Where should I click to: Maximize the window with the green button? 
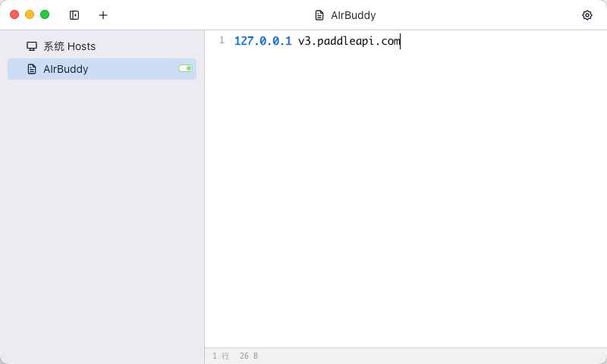pyautogui.click(x=45, y=14)
